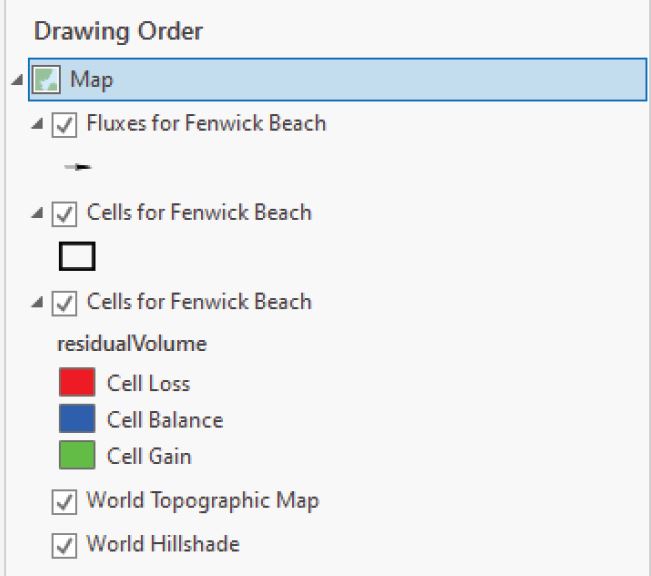Toggle second Cells for Fenwick Beach checkbox
Image resolution: width=651 pixels, height=576 pixels.
coord(64,303)
